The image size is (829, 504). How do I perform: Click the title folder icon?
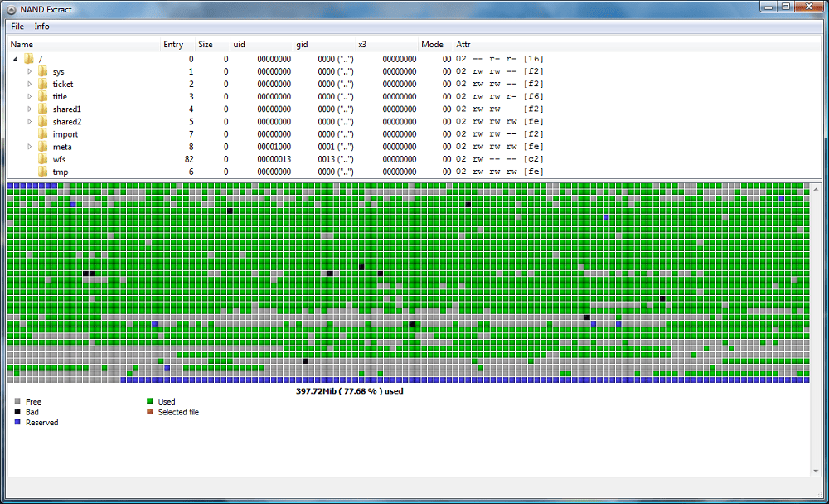42,96
